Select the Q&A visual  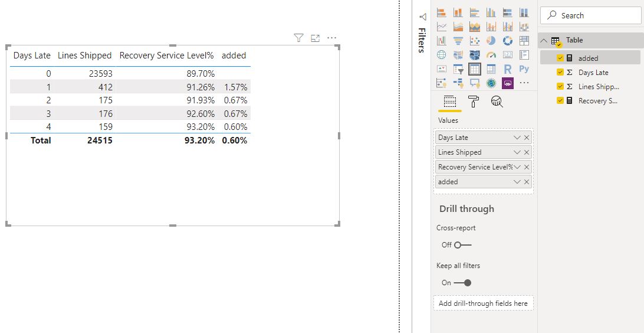474,83
